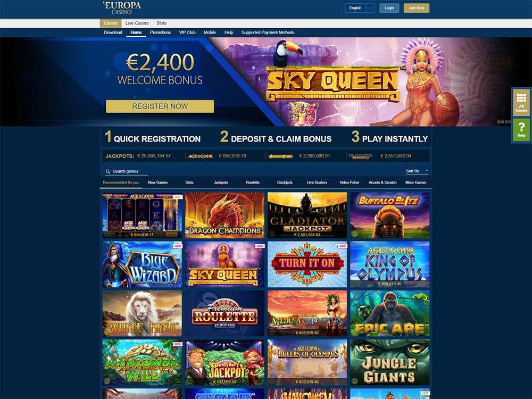Open the Sort By dropdown

[417, 171]
